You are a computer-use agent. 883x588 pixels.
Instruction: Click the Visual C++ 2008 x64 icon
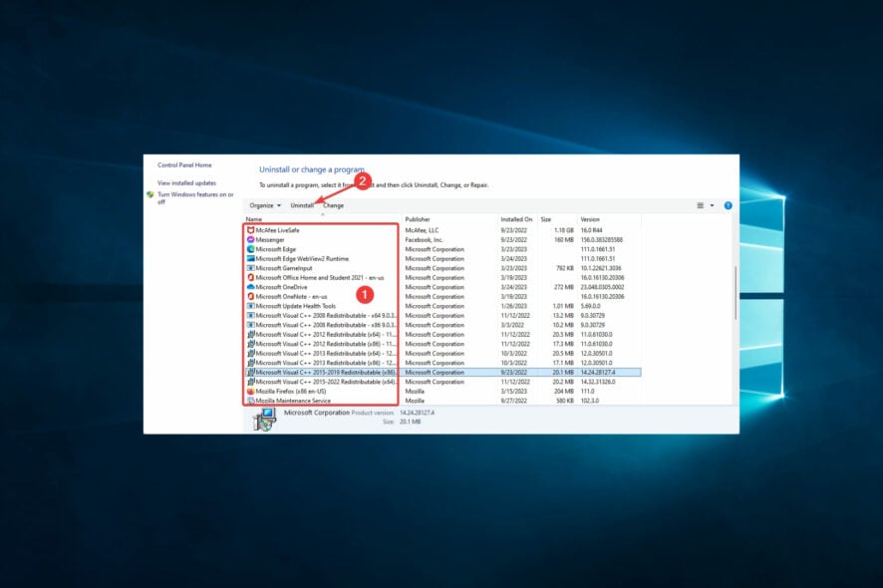pyautogui.click(x=250, y=315)
